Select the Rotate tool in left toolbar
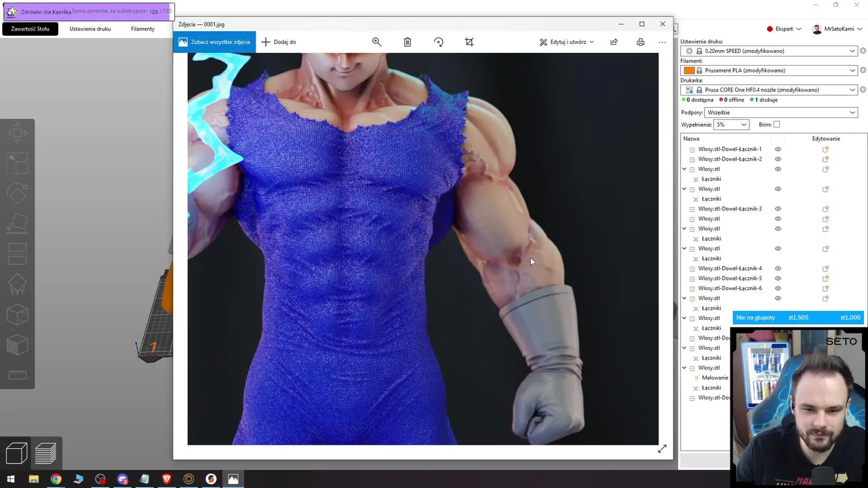Image resolution: width=868 pixels, height=488 pixels. coord(17,193)
